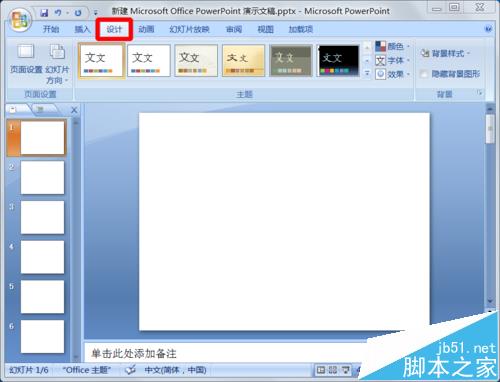Redo the action from quick access toolbar
This screenshot has width=500, height=382.
(x=78, y=13)
